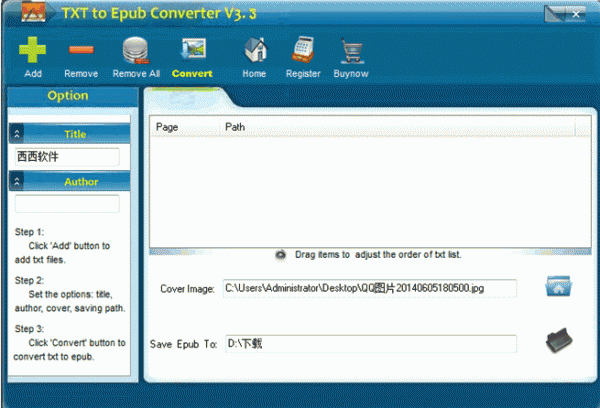This screenshot has width=600, height=408.
Task: Click the empty Author input field
Action: 67,204
